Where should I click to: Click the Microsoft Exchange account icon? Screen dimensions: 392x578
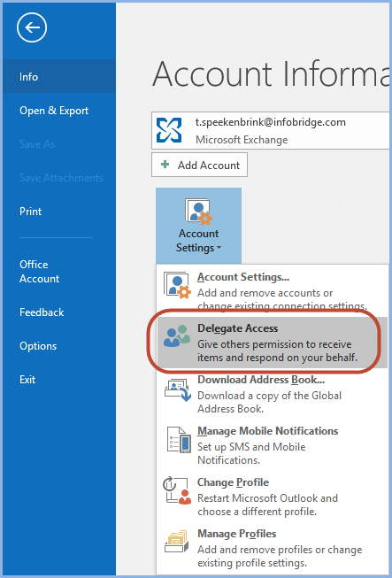coord(169,130)
